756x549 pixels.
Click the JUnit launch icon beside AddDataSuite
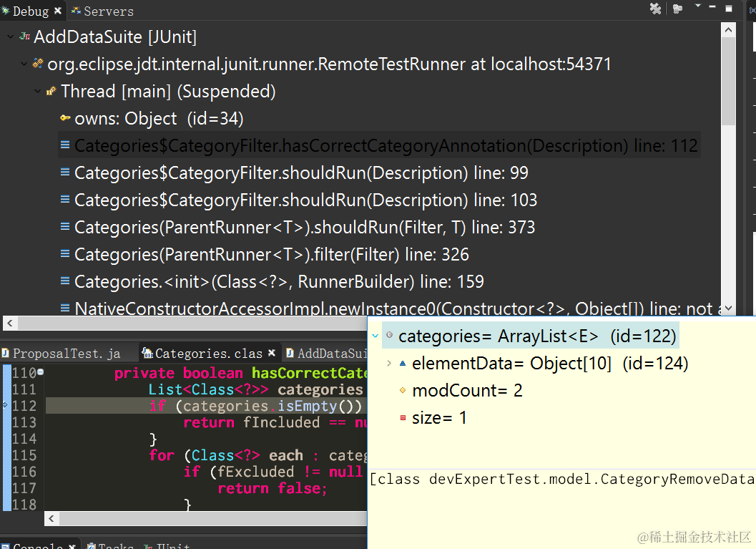pos(24,37)
